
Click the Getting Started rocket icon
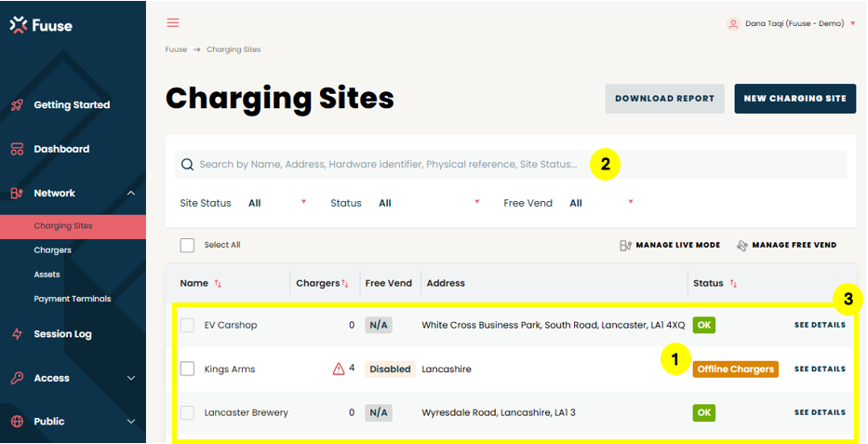(x=17, y=104)
